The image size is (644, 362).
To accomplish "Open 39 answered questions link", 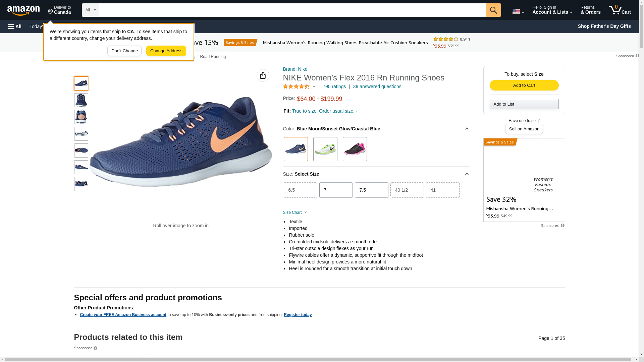I will tap(377, 86).
